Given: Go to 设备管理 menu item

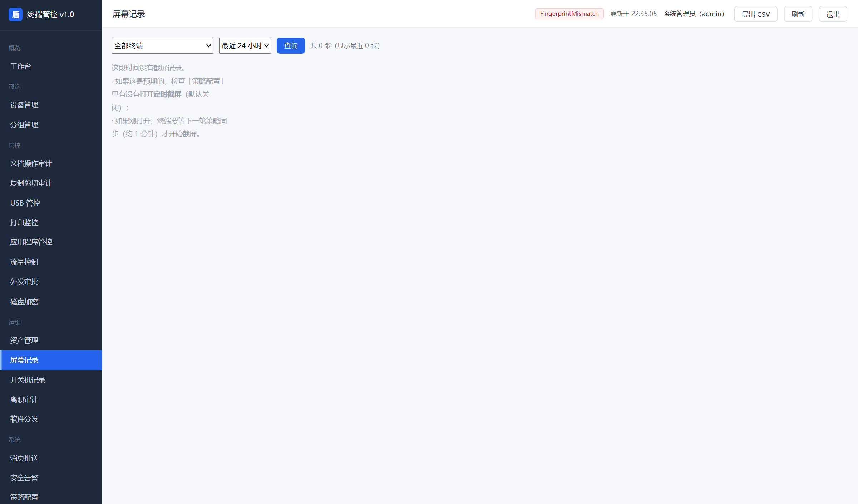Looking at the screenshot, I should (51, 105).
